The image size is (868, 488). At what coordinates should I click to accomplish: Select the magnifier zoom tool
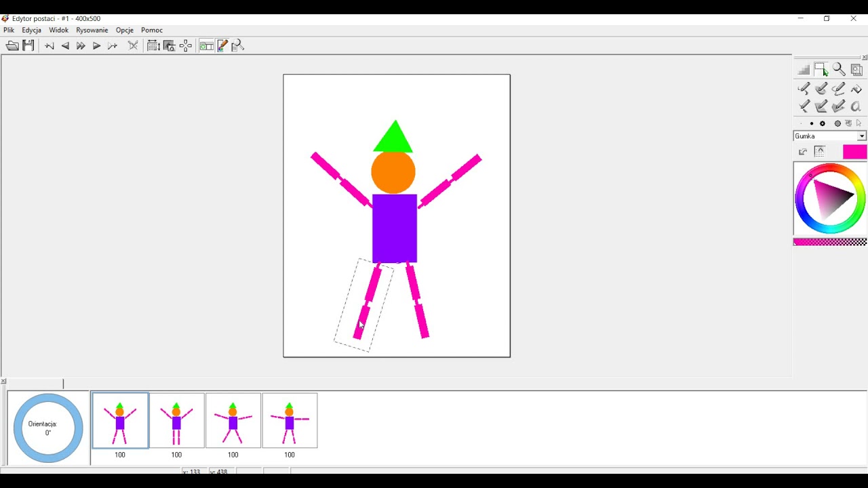tap(839, 70)
